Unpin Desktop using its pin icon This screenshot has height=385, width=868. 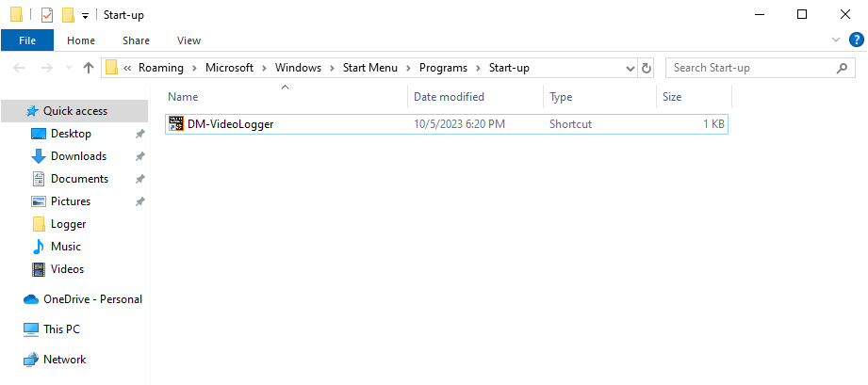point(139,134)
